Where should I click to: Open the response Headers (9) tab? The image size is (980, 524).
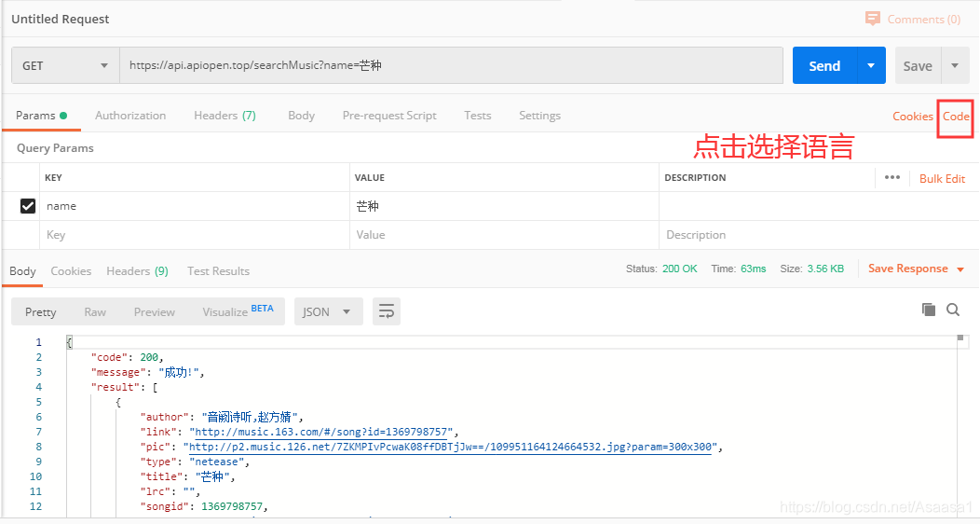click(x=138, y=271)
